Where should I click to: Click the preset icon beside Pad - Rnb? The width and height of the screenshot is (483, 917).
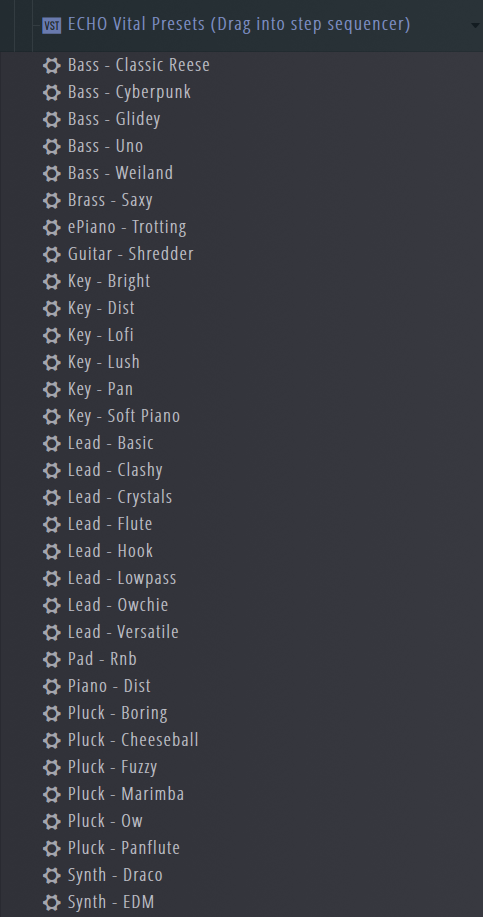pos(52,660)
